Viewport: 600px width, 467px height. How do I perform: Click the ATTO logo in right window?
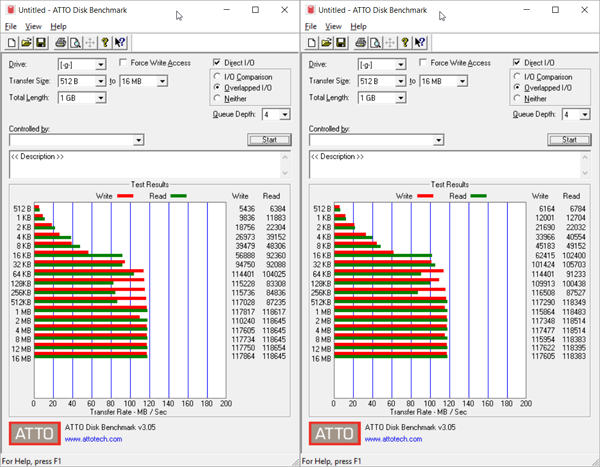(x=335, y=433)
